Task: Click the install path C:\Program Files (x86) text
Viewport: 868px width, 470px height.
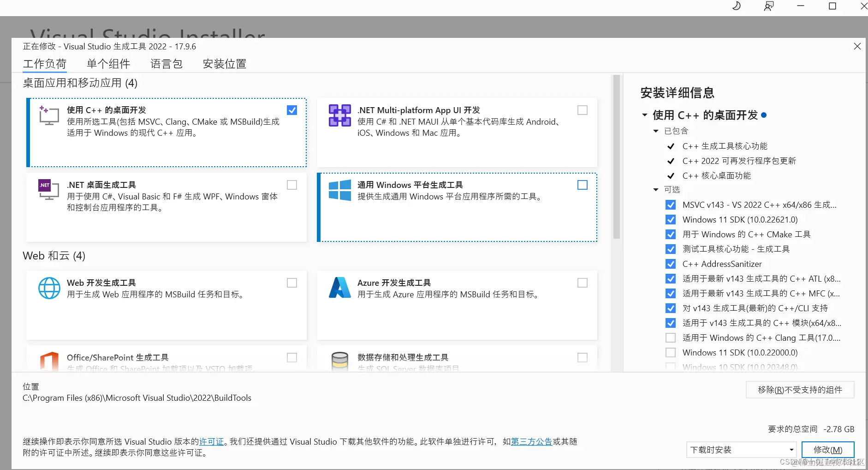Action: click(137, 398)
